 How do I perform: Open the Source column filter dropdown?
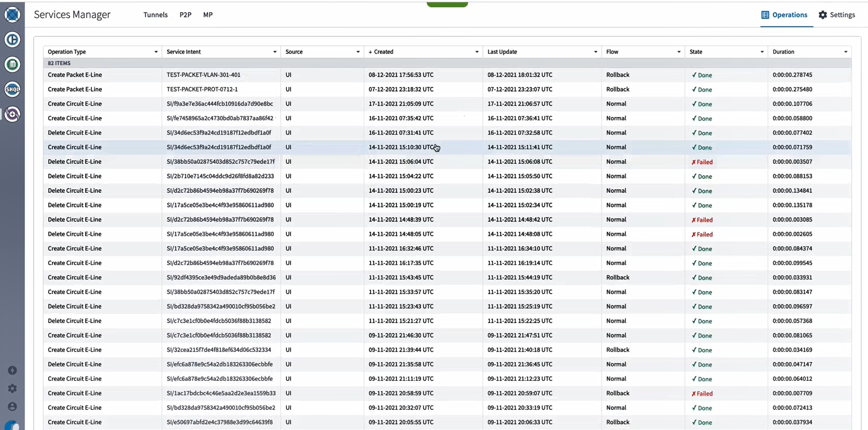[x=358, y=52]
